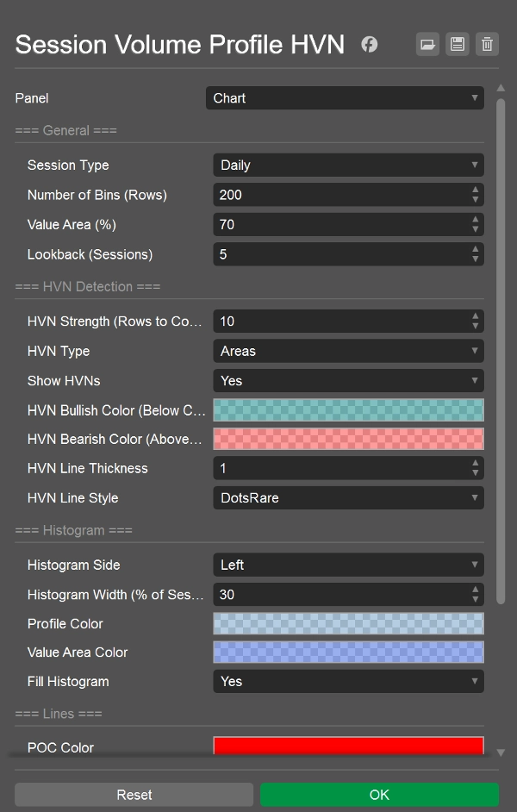The height and width of the screenshot is (812, 517).
Task: Open HVN Line Style dropdown DotsRare
Action: pos(348,497)
